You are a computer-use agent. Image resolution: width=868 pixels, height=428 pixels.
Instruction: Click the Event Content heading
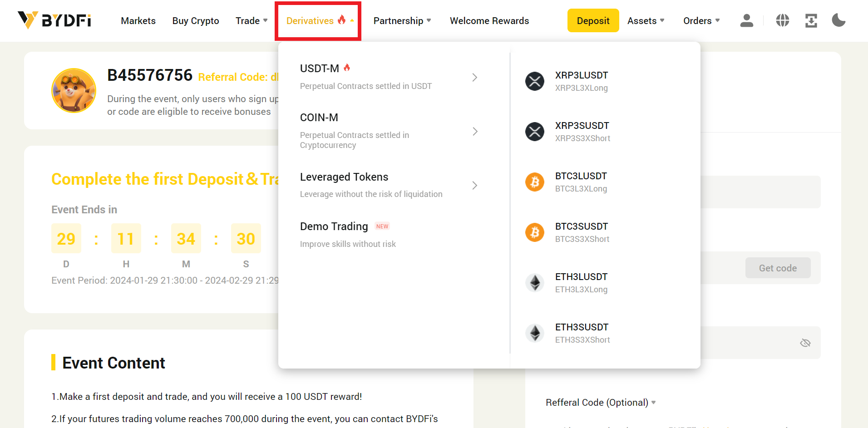(113, 363)
